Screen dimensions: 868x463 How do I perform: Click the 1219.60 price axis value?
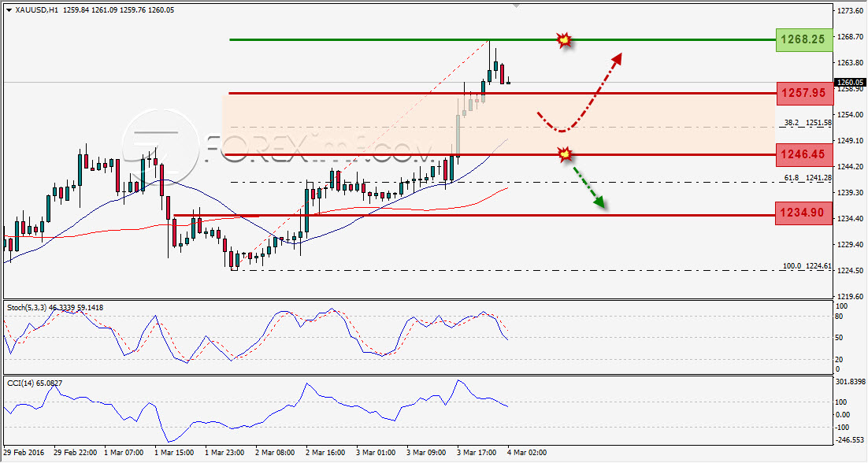(x=851, y=297)
